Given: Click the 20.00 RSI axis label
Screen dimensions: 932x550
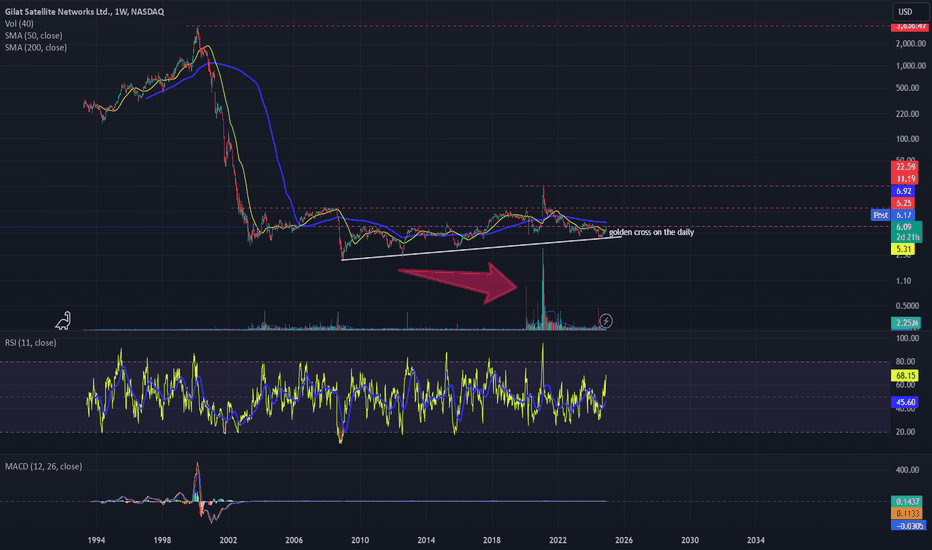Looking at the screenshot, I should point(905,432).
